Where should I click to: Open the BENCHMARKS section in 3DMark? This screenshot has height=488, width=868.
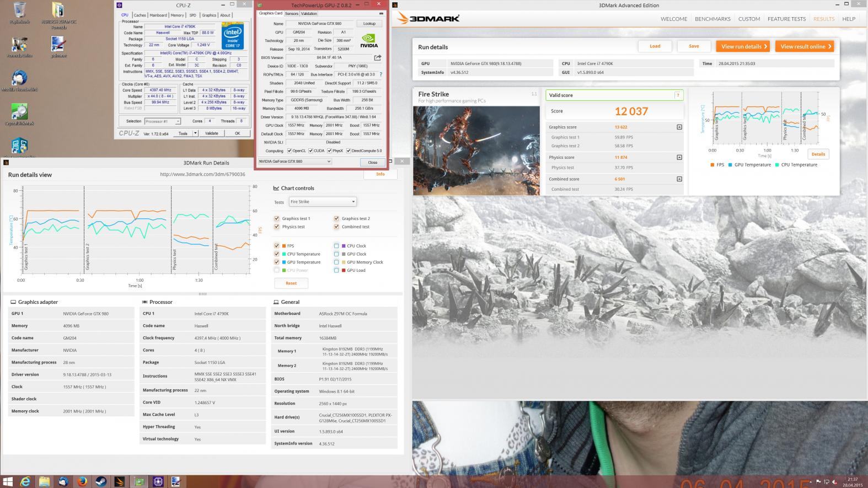click(x=712, y=19)
